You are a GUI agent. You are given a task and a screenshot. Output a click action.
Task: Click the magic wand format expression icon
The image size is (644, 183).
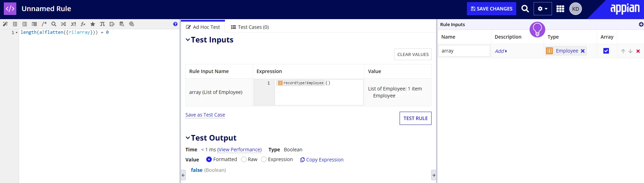(5, 24)
